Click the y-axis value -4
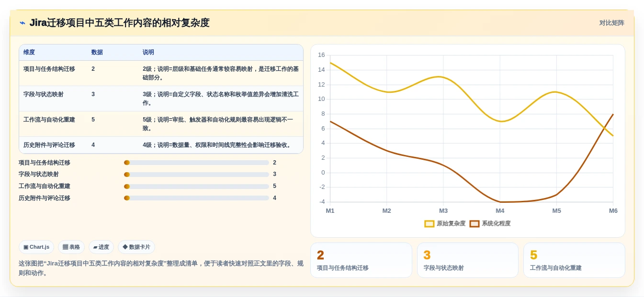The height and width of the screenshot is (297, 644). point(322,202)
